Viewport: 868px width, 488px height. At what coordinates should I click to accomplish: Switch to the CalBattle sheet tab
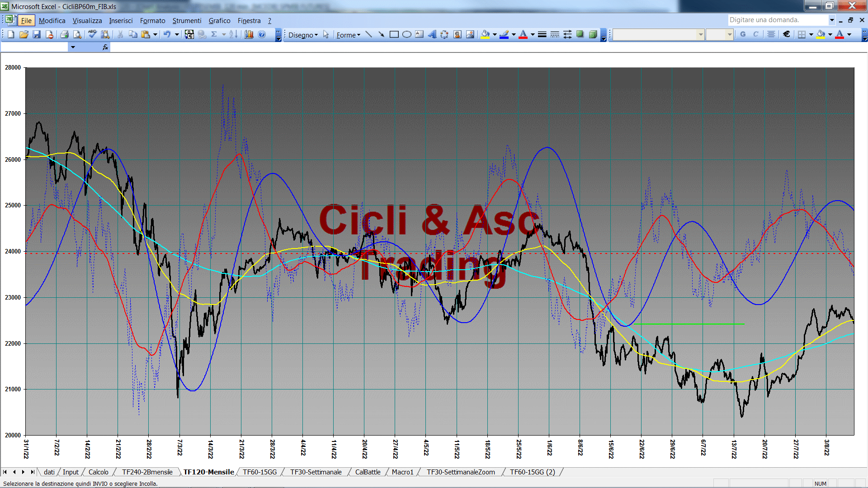368,472
